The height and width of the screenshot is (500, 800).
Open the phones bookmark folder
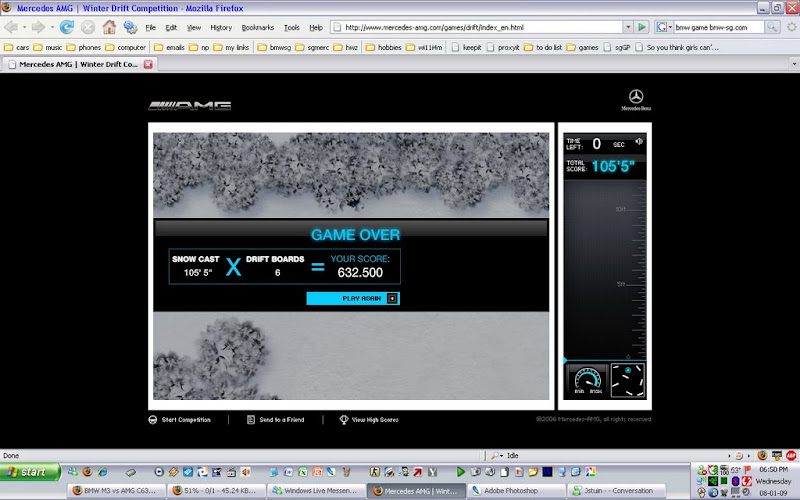coord(84,47)
